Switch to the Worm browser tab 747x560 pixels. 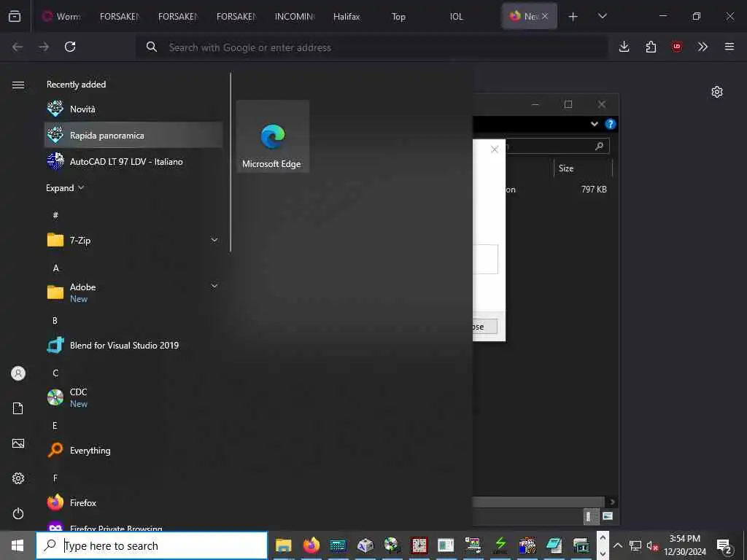(61, 16)
